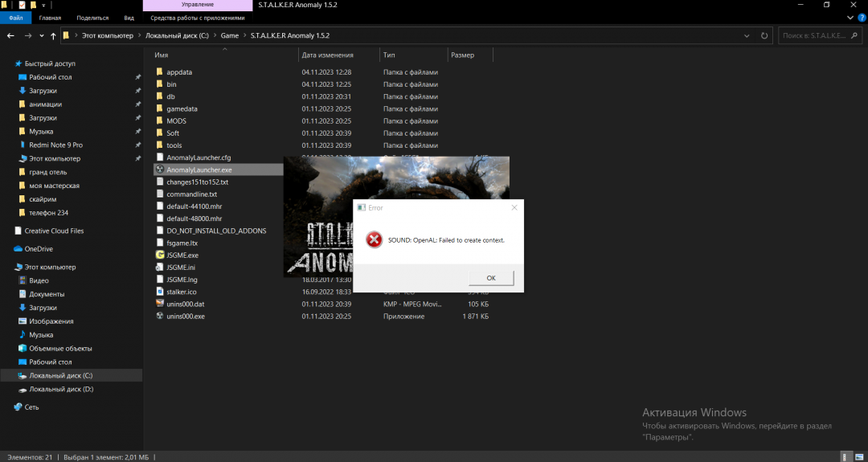Viewport: 868px width, 462px height.
Task: Open телефон 234 folder in sidebar
Action: (x=49, y=213)
